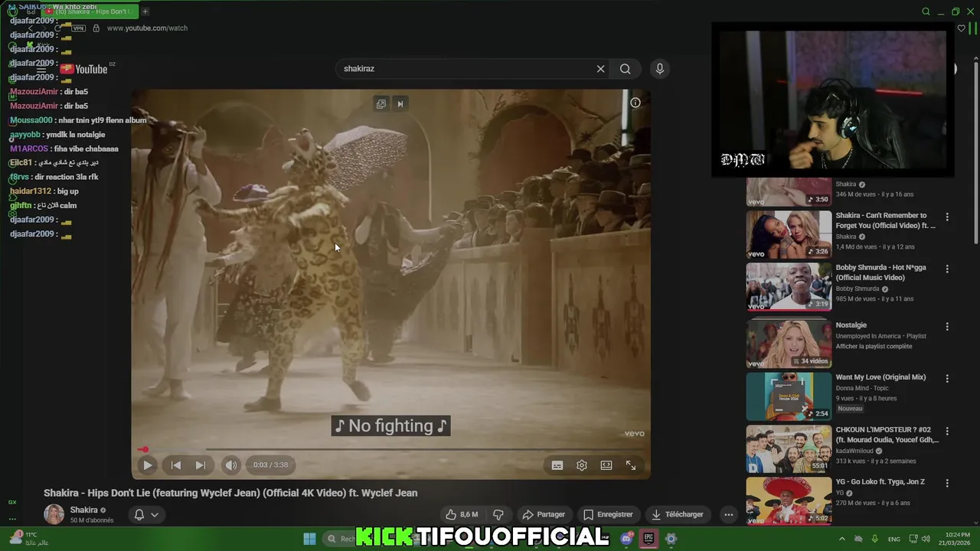Toggle subtitles in the video player
This screenshot has height=551, width=980.
coord(557,465)
